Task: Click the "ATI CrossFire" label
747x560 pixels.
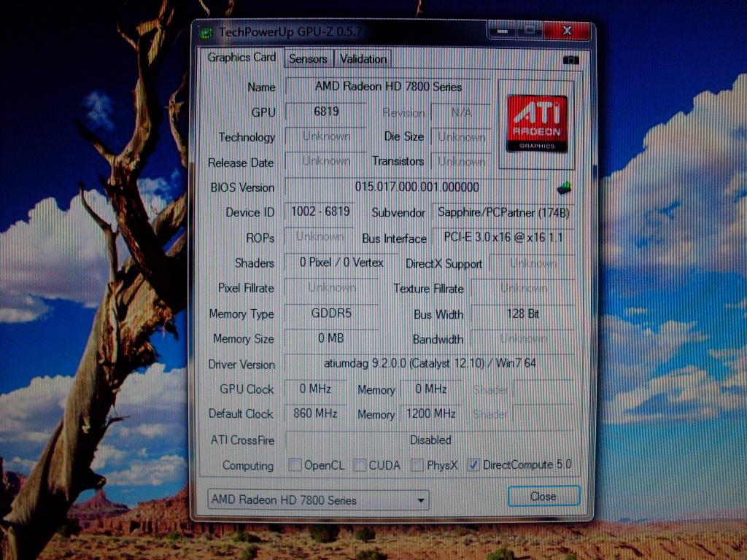Action: click(x=242, y=440)
